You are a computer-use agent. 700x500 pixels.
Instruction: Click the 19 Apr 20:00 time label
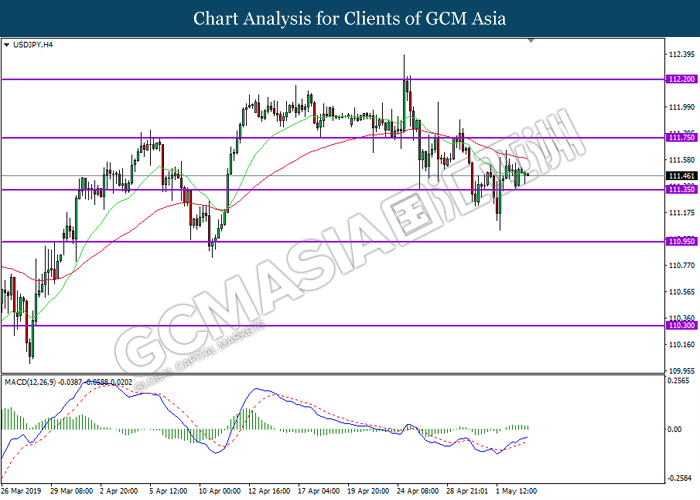[x=368, y=491]
